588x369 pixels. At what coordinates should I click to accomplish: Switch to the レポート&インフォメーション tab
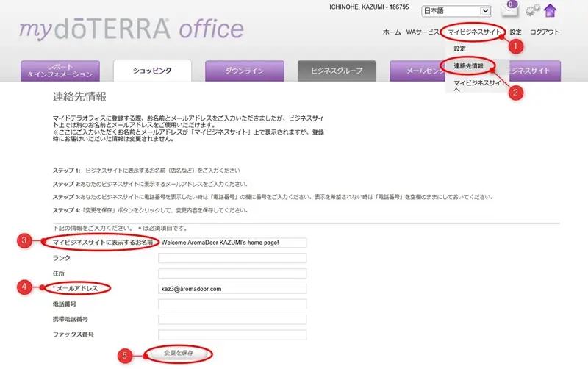point(60,71)
